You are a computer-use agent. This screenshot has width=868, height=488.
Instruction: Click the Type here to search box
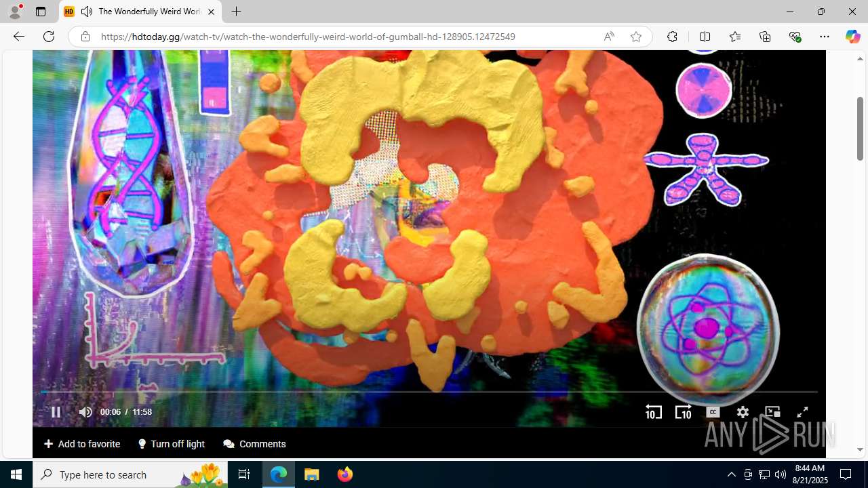coord(130,474)
